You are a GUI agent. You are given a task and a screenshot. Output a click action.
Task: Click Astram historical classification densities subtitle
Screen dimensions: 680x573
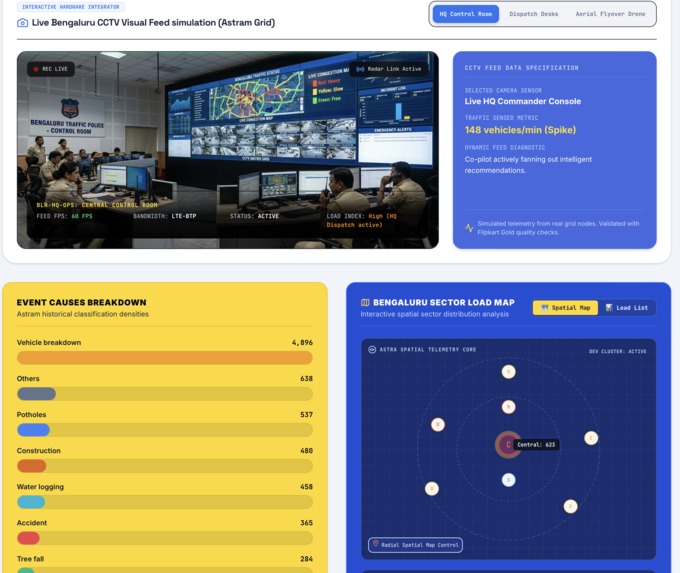[x=82, y=314]
